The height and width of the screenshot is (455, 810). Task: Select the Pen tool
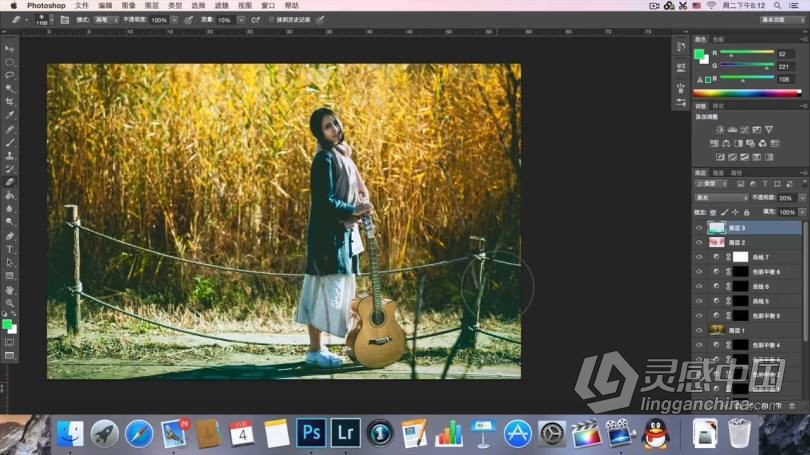[x=10, y=236]
